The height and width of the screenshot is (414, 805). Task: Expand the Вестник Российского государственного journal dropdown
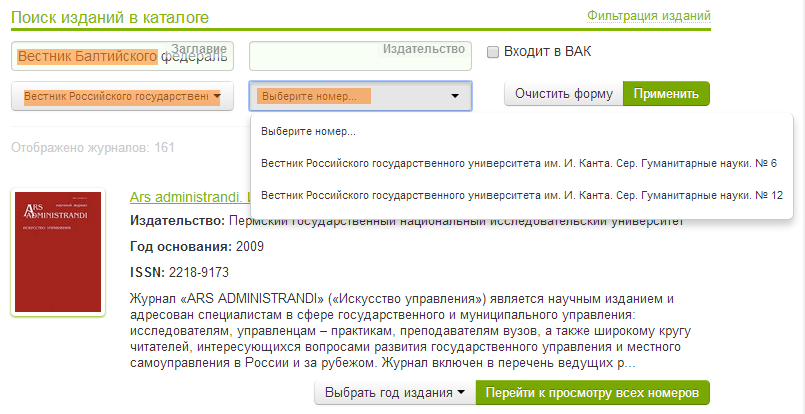pyautogui.click(x=122, y=96)
